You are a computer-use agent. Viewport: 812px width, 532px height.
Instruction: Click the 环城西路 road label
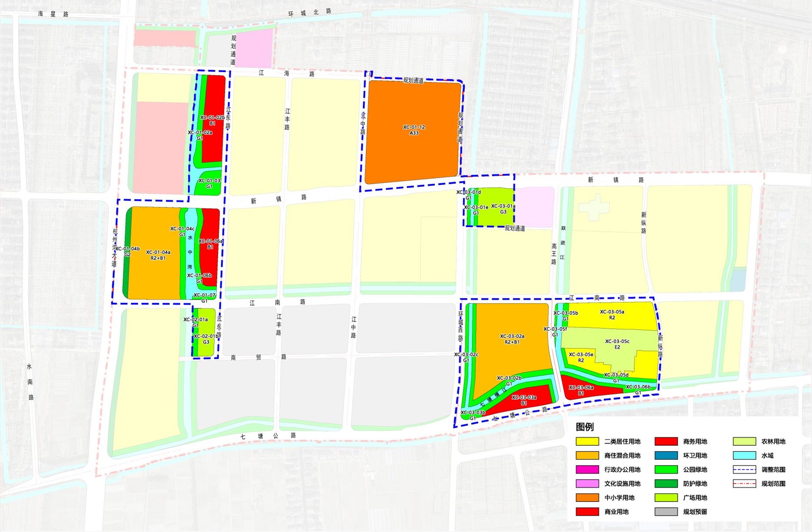461,327
